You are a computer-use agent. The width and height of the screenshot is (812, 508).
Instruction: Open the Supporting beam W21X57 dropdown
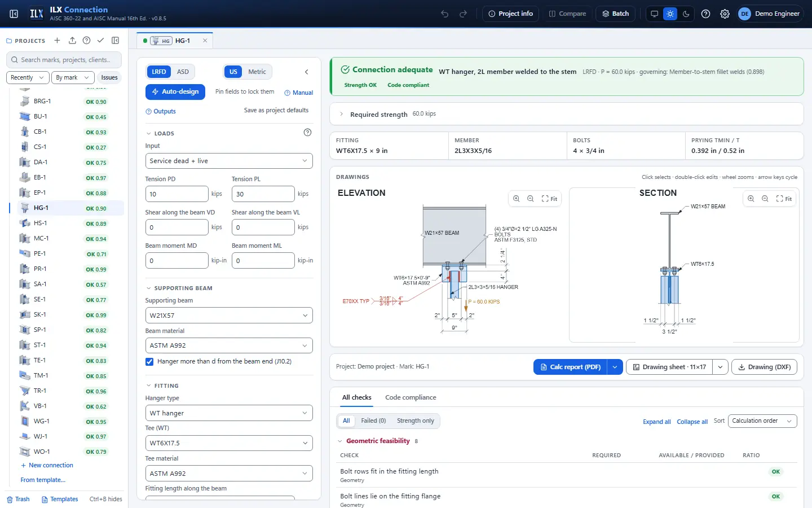(x=229, y=316)
